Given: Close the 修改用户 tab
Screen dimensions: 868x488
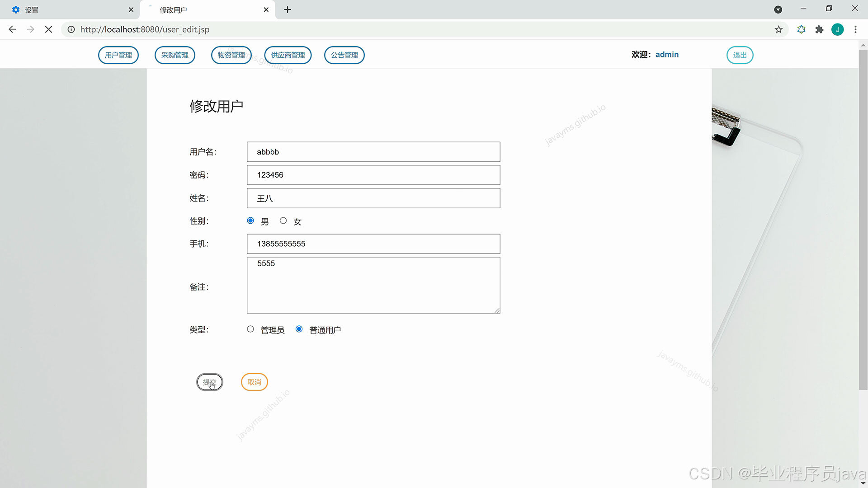Looking at the screenshot, I should coord(266,9).
